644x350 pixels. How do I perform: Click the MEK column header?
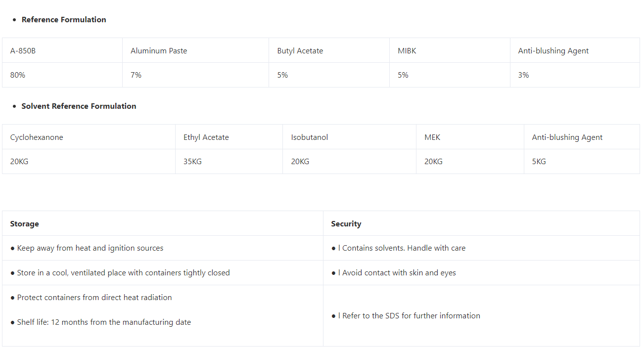tap(470, 137)
